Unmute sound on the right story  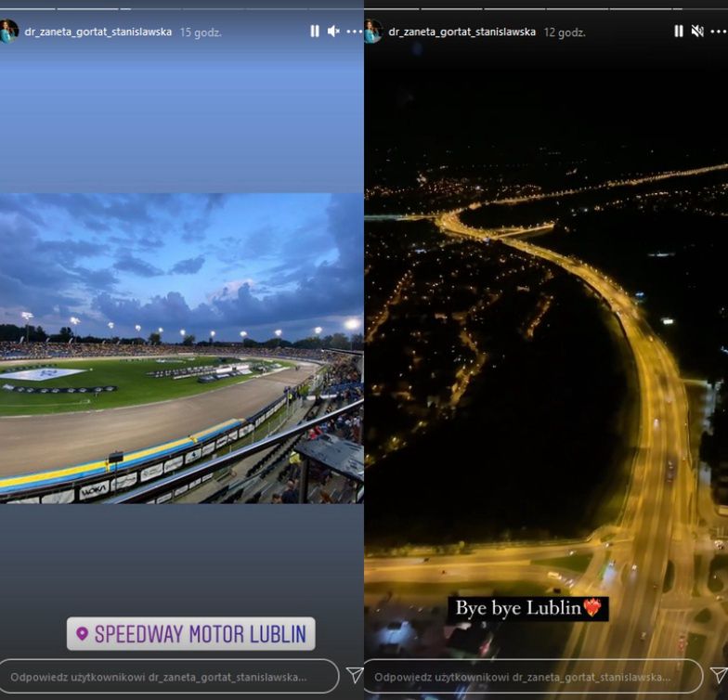click(697, 32)
